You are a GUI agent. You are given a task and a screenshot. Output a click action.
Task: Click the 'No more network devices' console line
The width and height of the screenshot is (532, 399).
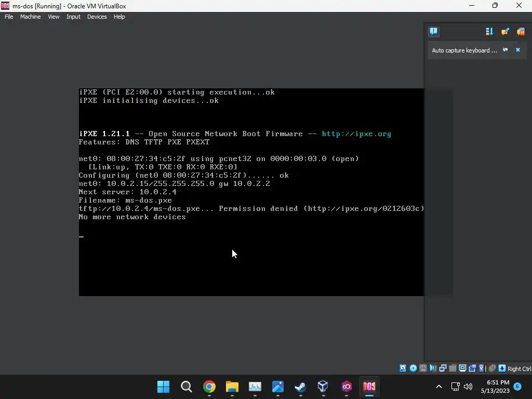[132, 217]
